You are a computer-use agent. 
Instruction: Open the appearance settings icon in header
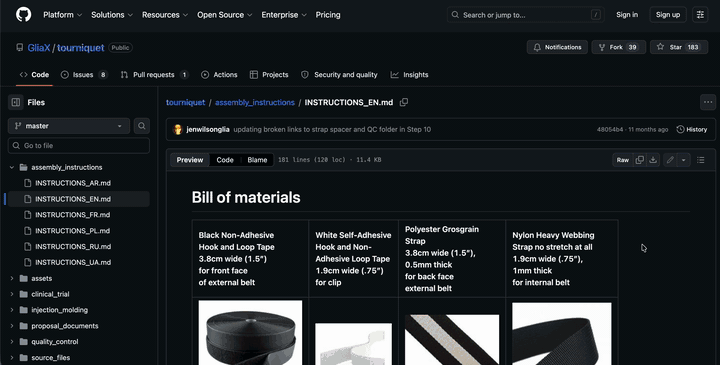(700, 15)
